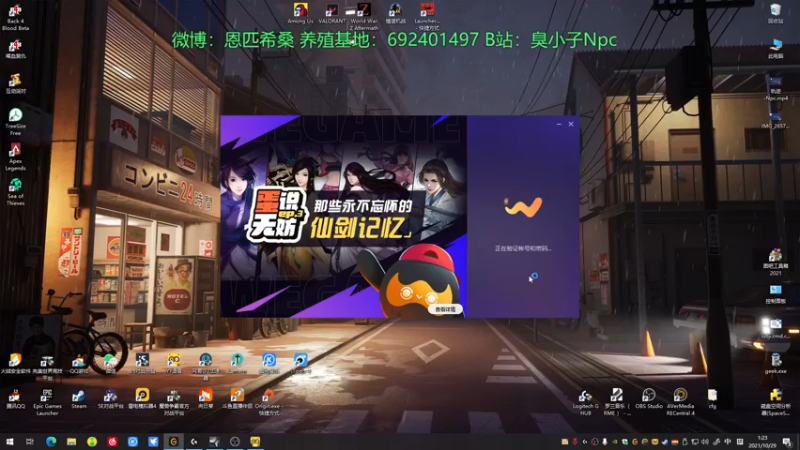Launch Epic Games Launcher shortcut
Image resolution: width=800 pixels, height=450 pixels.
tap(47, 402)
